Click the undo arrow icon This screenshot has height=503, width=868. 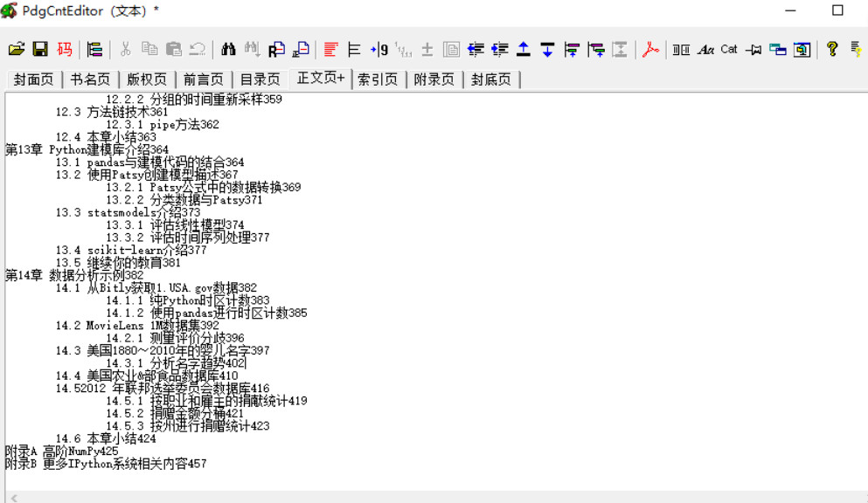tap(198, 49)
